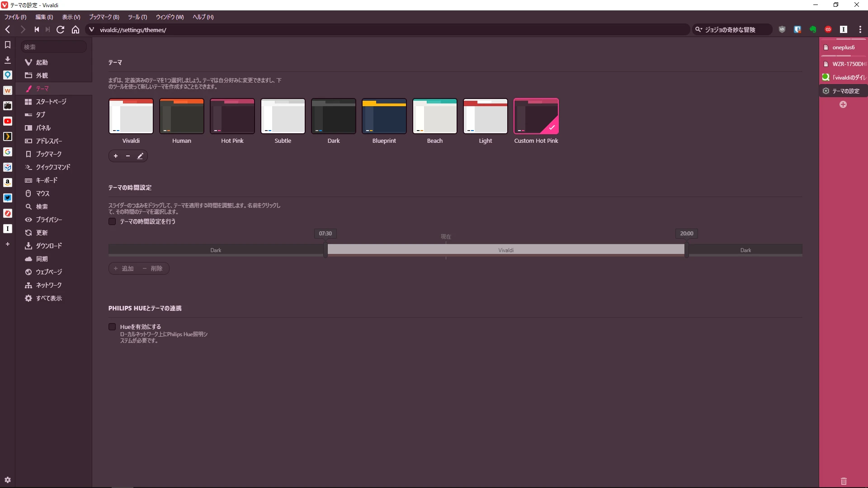The height and width of the screenshot is (488, 868).
Task: Open the Downloads panel icon
Action: point(8,60)
